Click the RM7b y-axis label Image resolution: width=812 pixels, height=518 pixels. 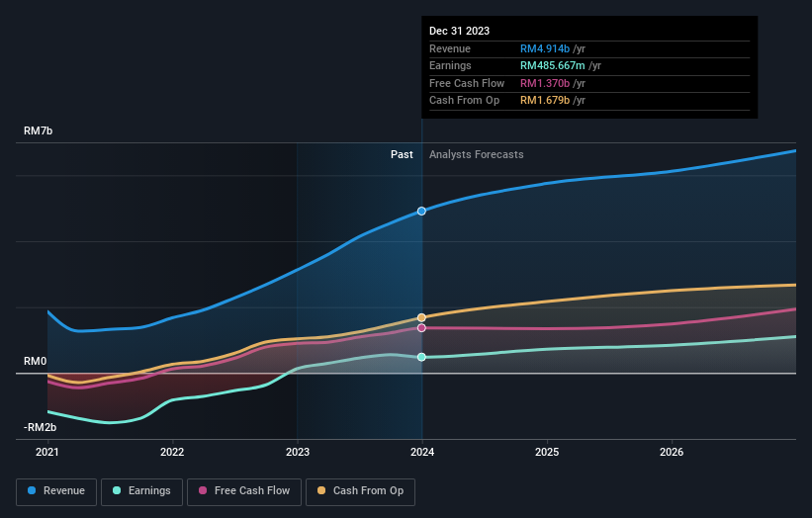point(38,130)
